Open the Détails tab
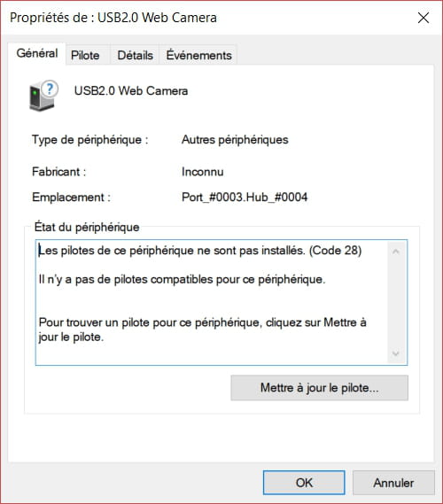443x504 pixels. [135, 55]
